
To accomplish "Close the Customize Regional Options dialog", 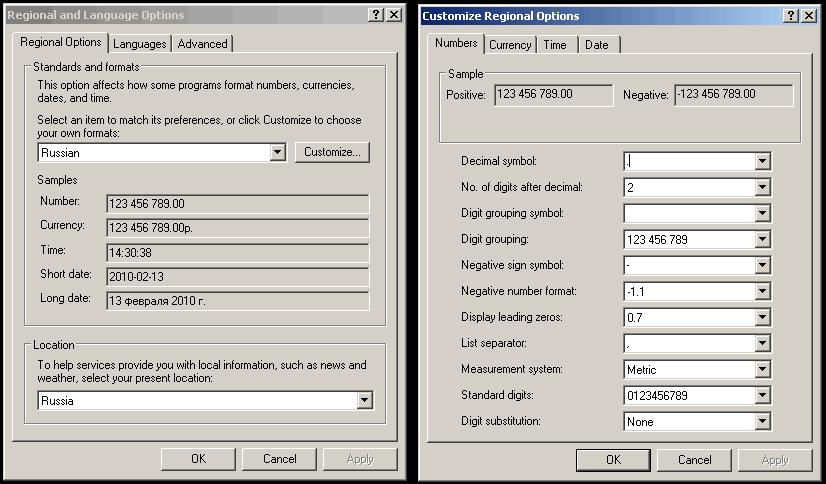I will coord(809,16).
